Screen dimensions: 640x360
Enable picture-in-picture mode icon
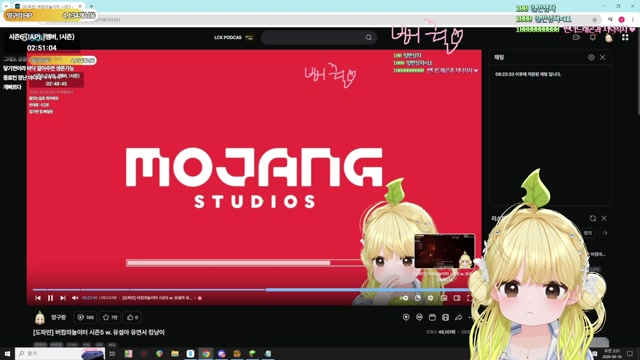coord(444,298)
